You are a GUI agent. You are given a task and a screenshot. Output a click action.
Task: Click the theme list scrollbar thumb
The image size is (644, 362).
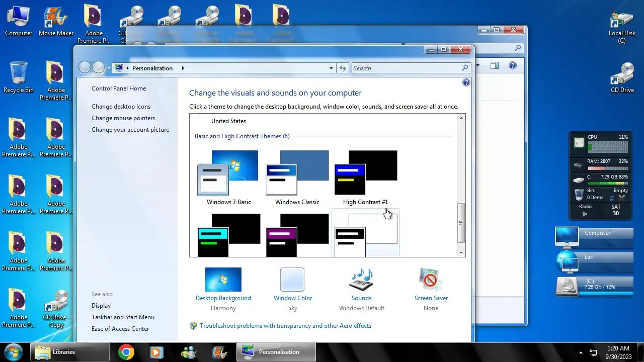pyautogui.click(x=461, y=223)
